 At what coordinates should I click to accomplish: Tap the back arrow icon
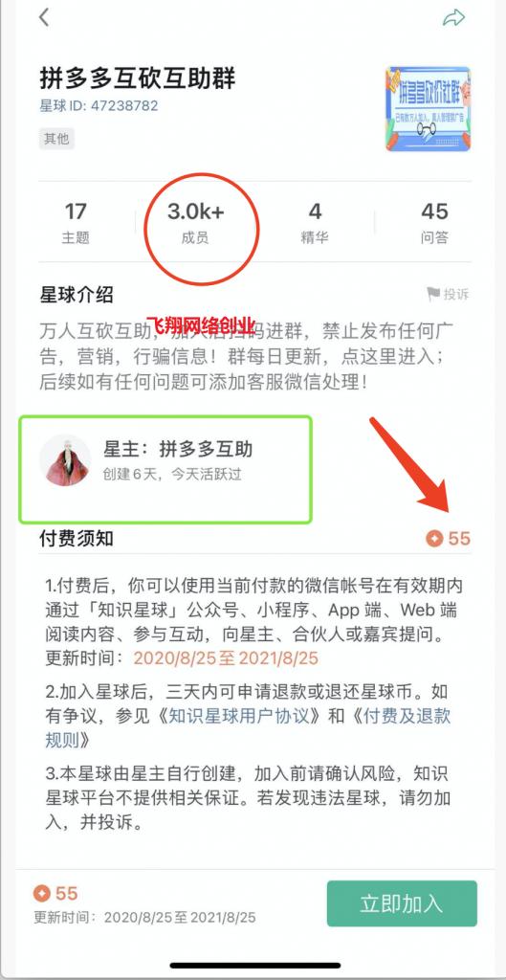[x=44, y=17]
